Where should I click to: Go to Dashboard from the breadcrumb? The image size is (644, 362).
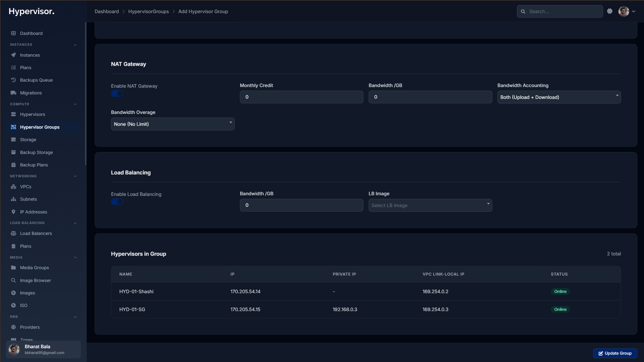tap(106, 11)
